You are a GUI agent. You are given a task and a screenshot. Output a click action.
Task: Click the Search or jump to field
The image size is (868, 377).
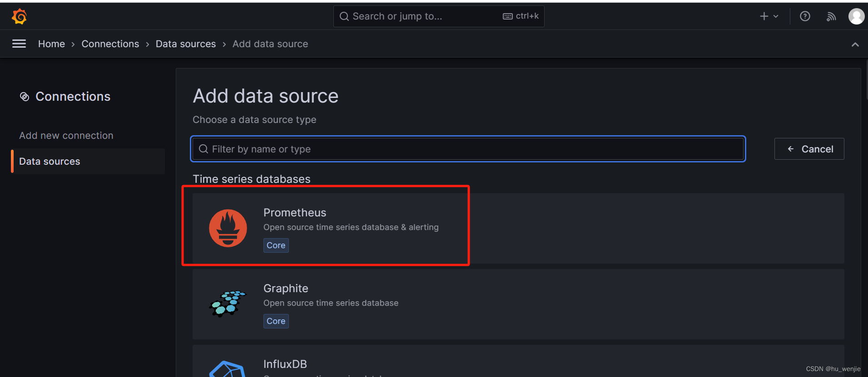coord(439,16)
